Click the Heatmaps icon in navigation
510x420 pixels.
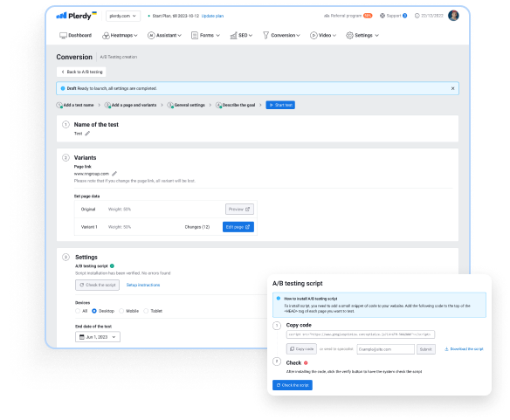coord(106,35)
